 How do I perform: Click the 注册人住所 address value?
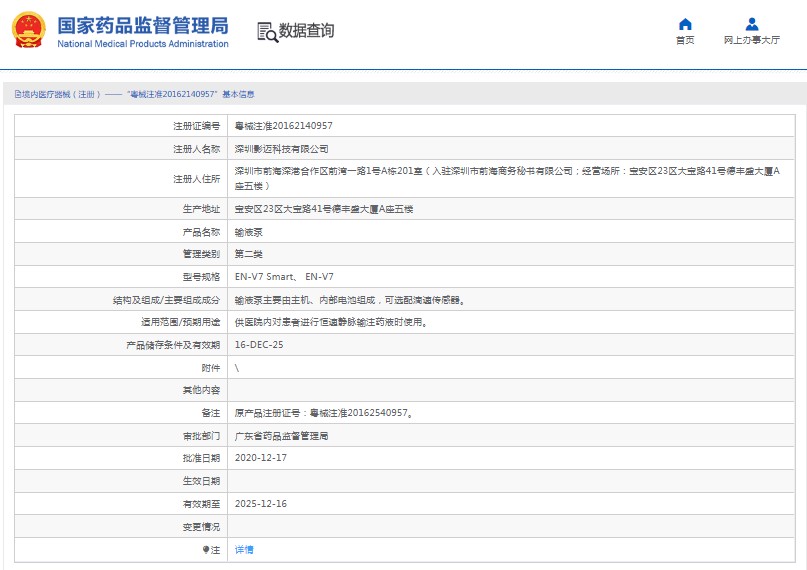click(507, 178)
